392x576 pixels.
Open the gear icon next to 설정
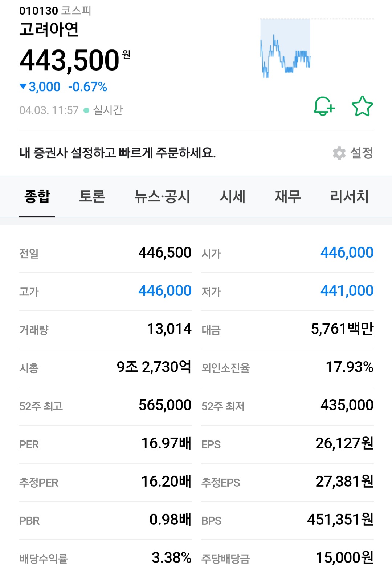click(x=339, y=153)
